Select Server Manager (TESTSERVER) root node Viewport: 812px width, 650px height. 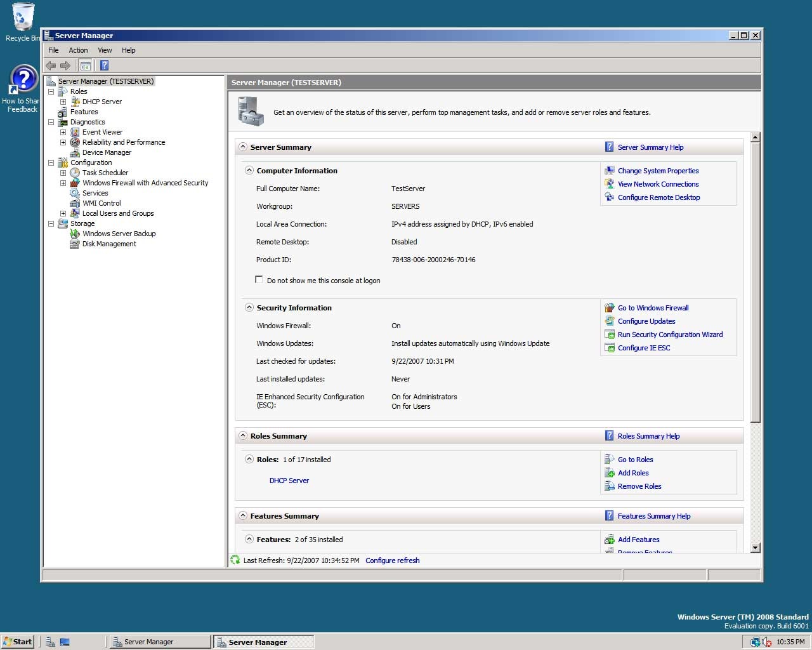(x=106, y=81)
